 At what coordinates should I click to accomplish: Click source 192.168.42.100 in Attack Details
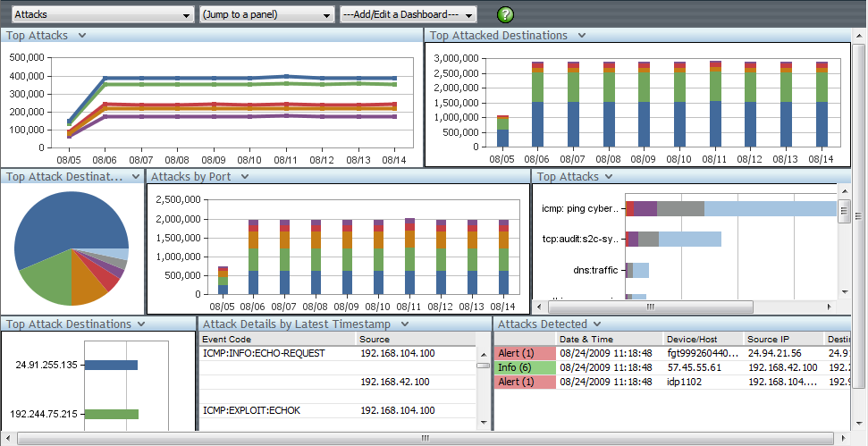(395, 382)
